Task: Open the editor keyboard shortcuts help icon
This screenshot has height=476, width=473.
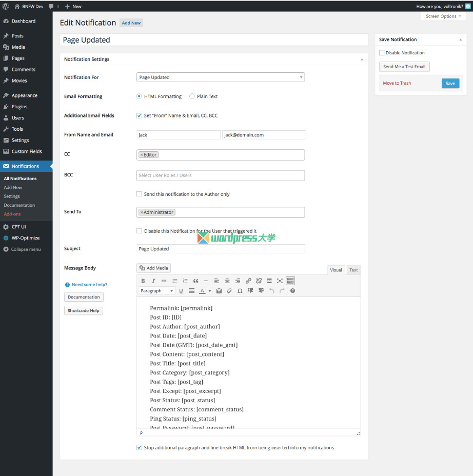Action: click(x=292, y=291)
